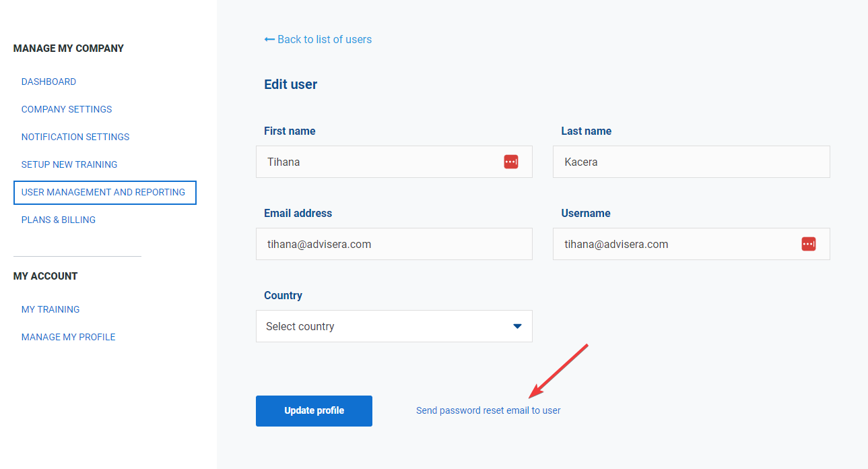Send password reset email to user
Image resolution: width=868 pixels, height=469 pixels.
pyautogui.click(x=488, y=410)
